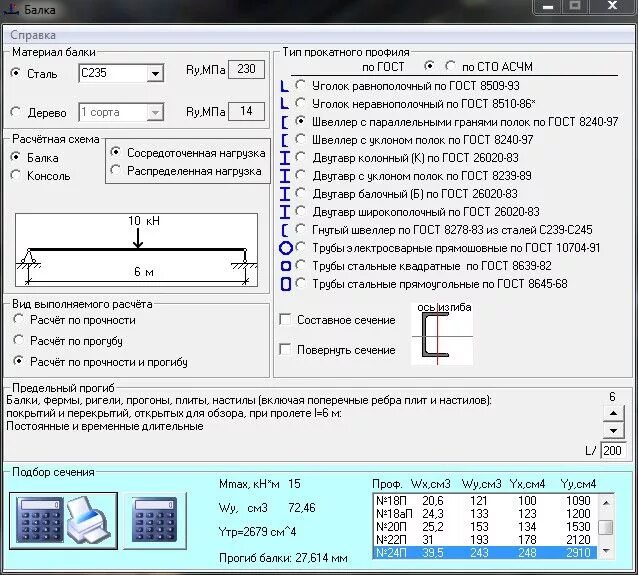
Task: Click the wide-flange I-beam profile icon
Action: coord(285,212)
